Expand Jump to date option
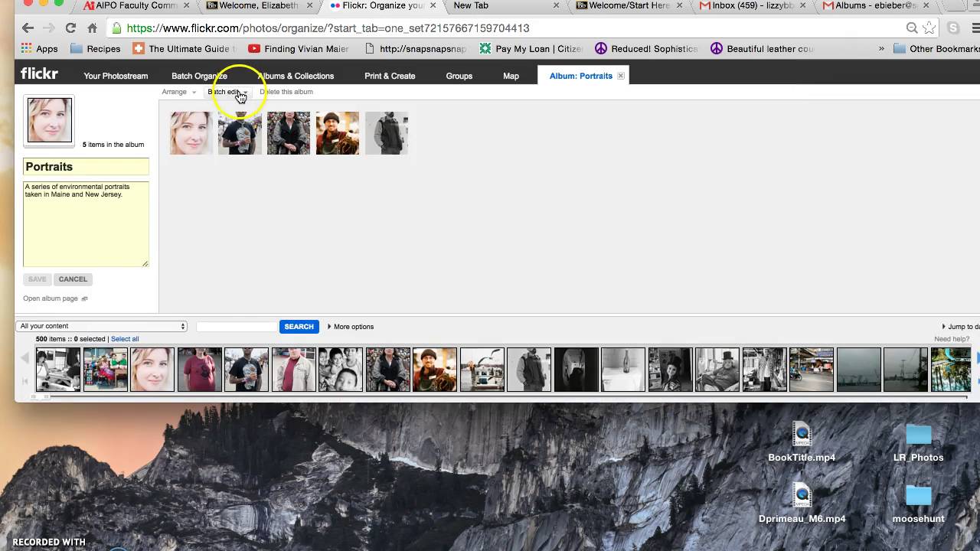 pyautogui.click(x=961, y=327)
